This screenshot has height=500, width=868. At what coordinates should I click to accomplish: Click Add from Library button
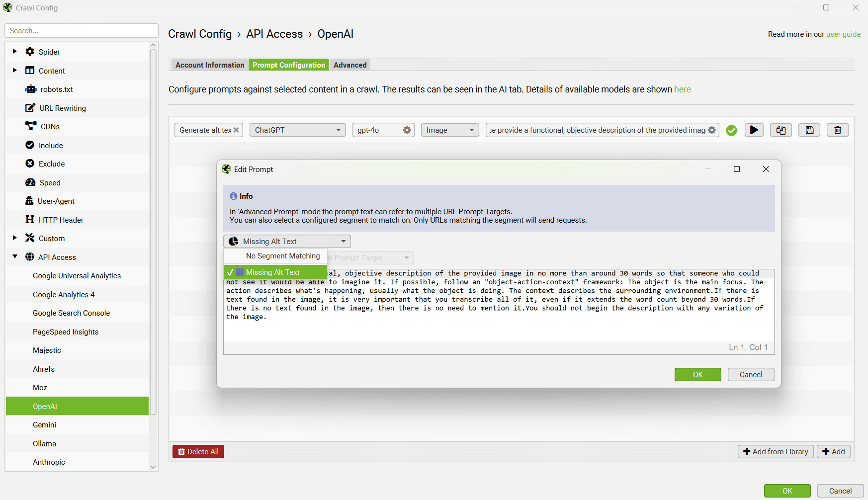pyautogui.click(x=775, y=451)
